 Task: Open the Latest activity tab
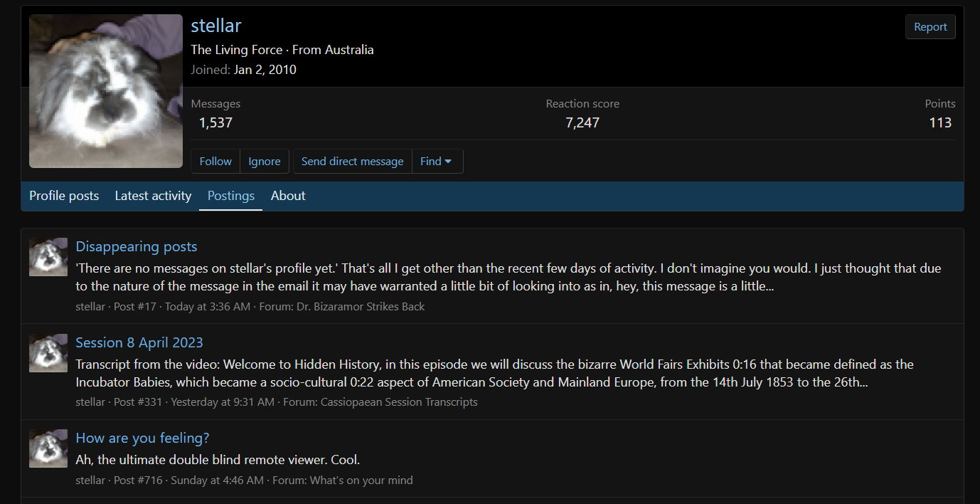(153, 196)
